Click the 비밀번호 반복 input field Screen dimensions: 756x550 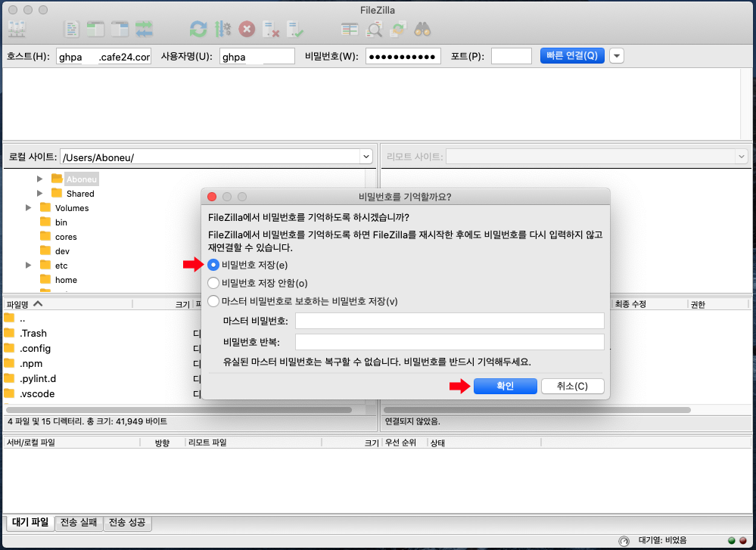pyautogui.click(x=450, y=342)
